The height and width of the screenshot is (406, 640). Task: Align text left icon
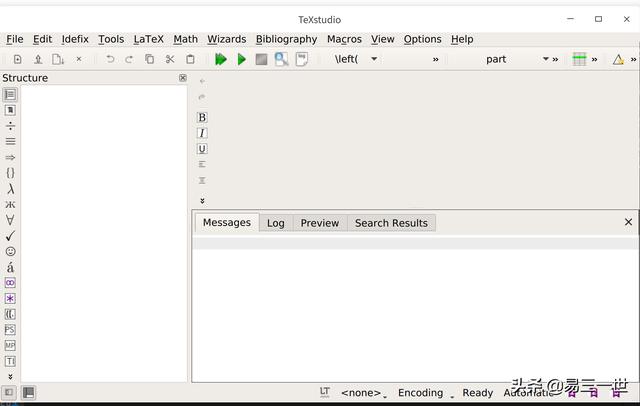click(x=202, y=164)
